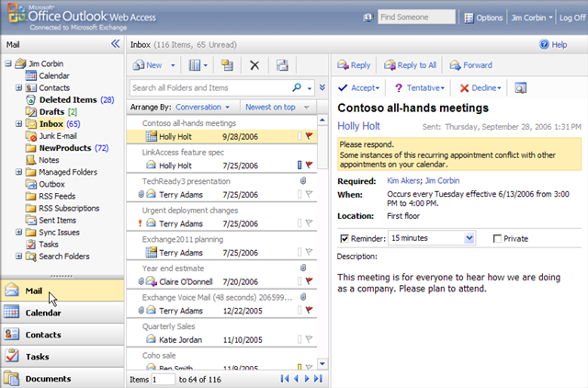
Task: Open the calendar icon beside Decline
Action: pos(521,87)
